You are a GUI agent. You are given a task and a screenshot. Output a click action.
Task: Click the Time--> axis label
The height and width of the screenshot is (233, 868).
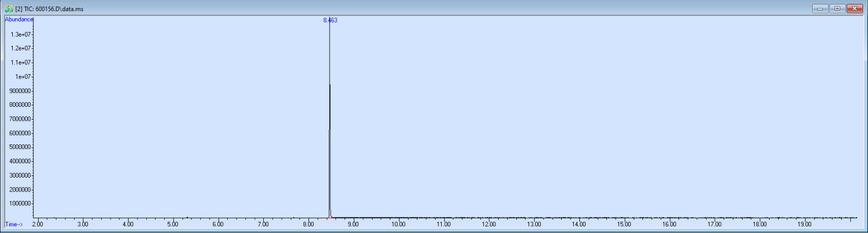14,224
